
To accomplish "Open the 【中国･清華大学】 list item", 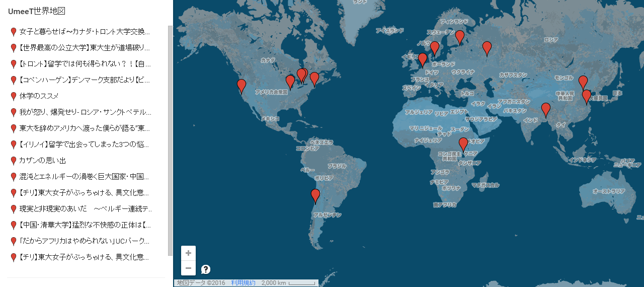I will (85, 225).
